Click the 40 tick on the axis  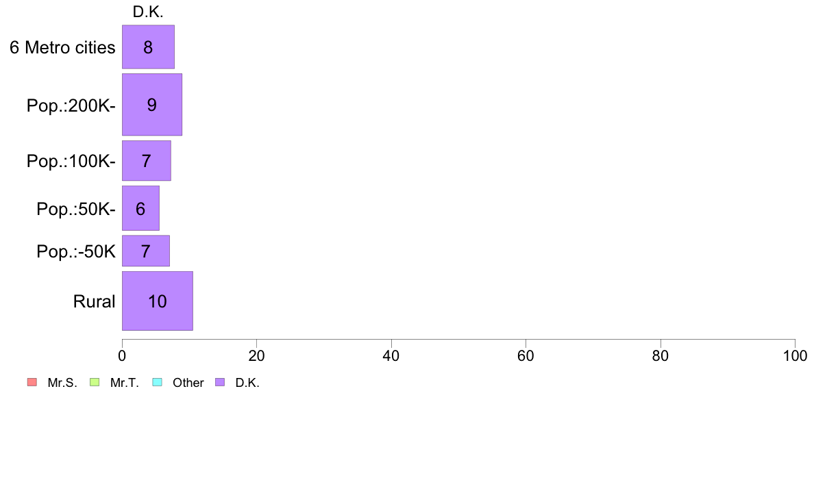pos(391,355)
